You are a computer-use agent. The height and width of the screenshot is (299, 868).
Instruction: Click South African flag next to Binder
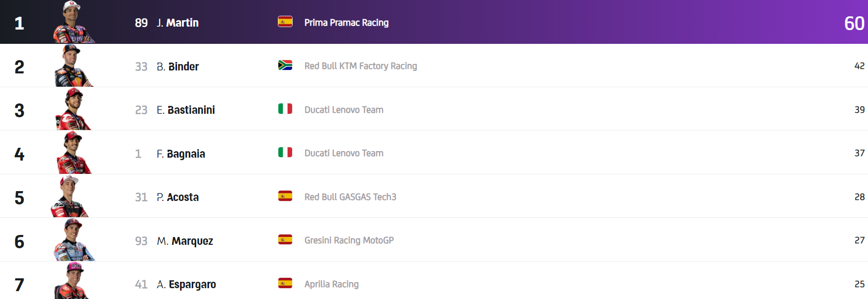click(285, 65)
